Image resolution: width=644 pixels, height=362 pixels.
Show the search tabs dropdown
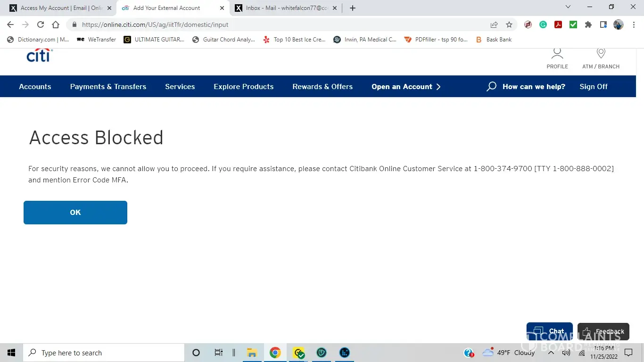pos(568,7)
